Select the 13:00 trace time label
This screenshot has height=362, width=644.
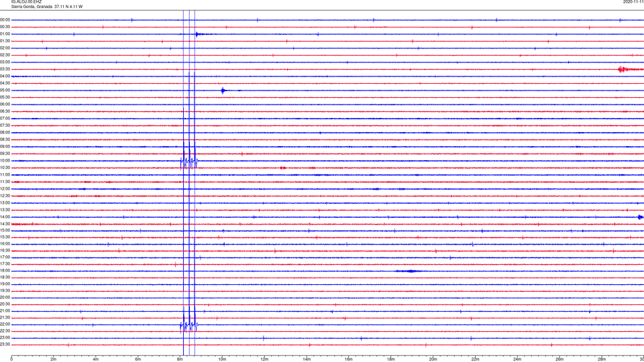(x=5, y=202)
